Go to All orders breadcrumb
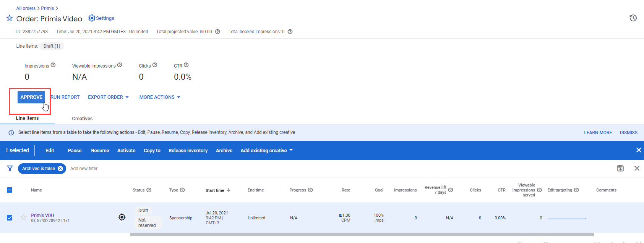This screenshot has width=644, height=243. click(26, 8)
